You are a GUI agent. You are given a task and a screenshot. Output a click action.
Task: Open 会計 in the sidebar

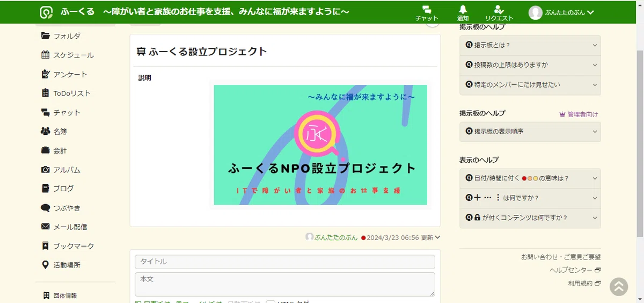[x=54, y=150]
